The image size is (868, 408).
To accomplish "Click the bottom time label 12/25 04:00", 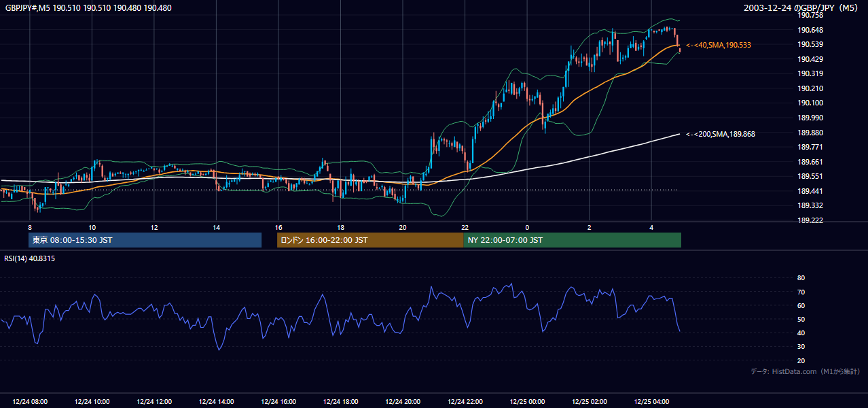I will tap(651, 402).
